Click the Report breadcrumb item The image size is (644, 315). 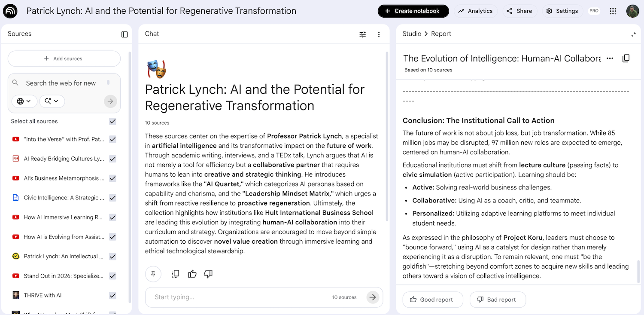pyautogui.click(x=441, y=34)
